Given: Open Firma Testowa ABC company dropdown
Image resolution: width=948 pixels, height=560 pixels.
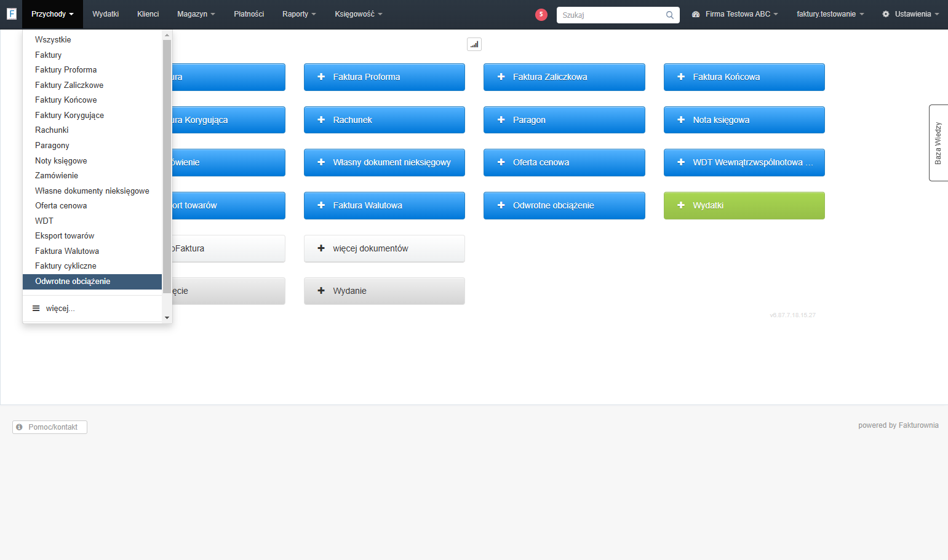Looking at the screenshot, I should [735, 14].
